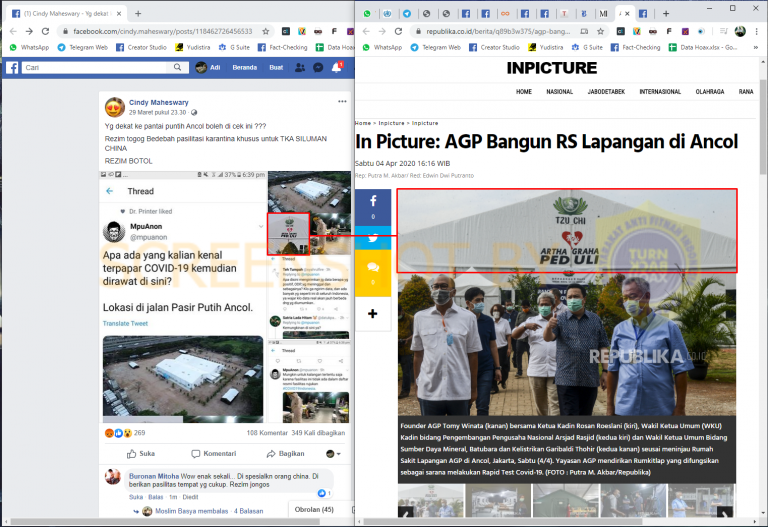Open the Chrome three-dot menu in the Republika window
The height and width of the screenshot is (527, 768).
757,31
